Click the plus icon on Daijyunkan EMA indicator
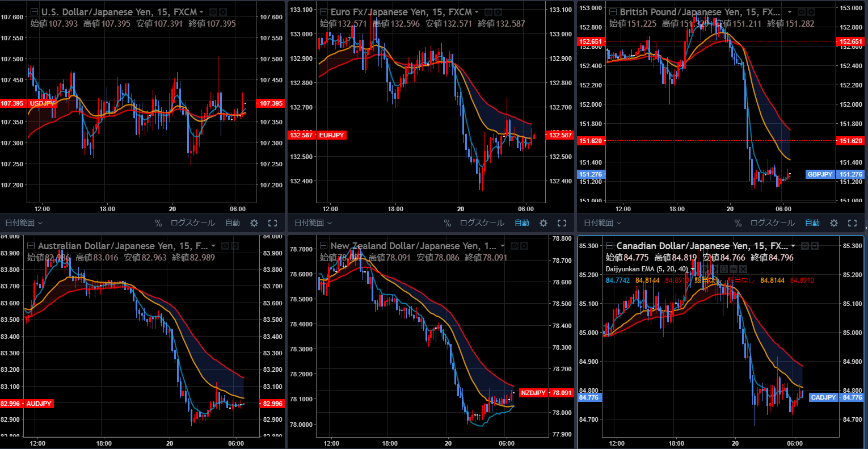This screenshot has width=868, height=449. tap(734, 269)
